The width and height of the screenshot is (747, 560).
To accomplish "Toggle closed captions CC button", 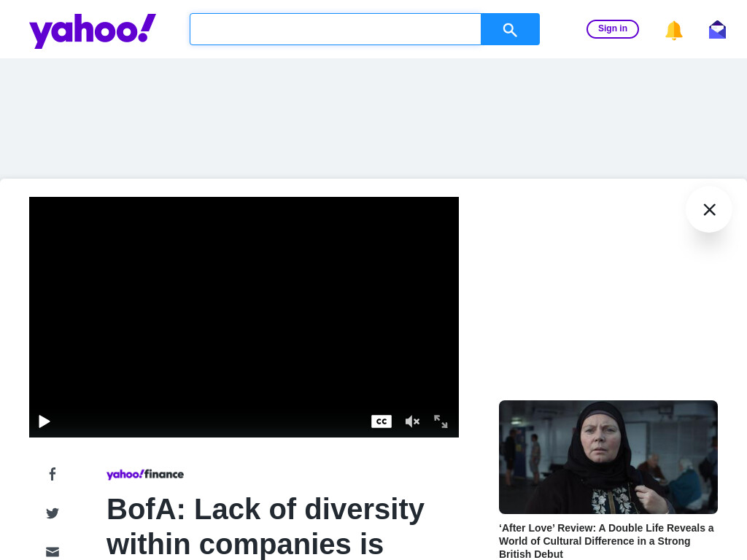I will pos(382,421).
